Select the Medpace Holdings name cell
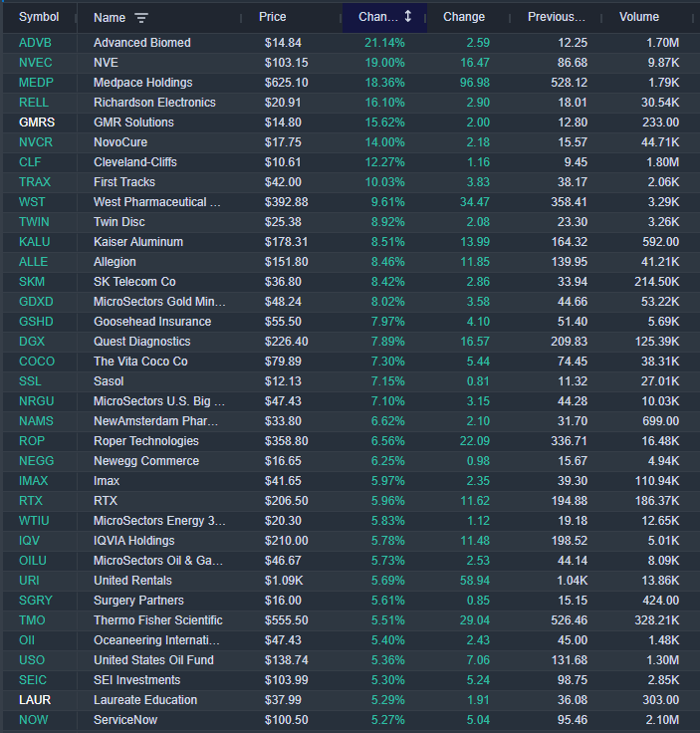This screenshot has height=733, width=700. click(x=143, y=83)
